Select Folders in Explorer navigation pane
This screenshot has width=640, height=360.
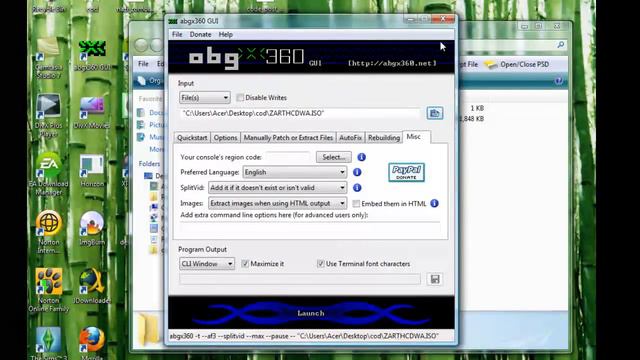(x=149, y=164)
